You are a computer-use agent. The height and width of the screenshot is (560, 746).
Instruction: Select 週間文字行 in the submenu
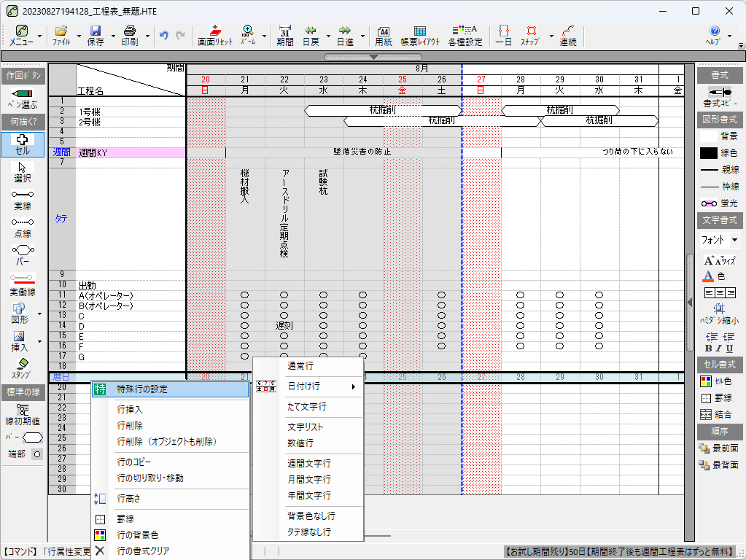coord(308,464)
